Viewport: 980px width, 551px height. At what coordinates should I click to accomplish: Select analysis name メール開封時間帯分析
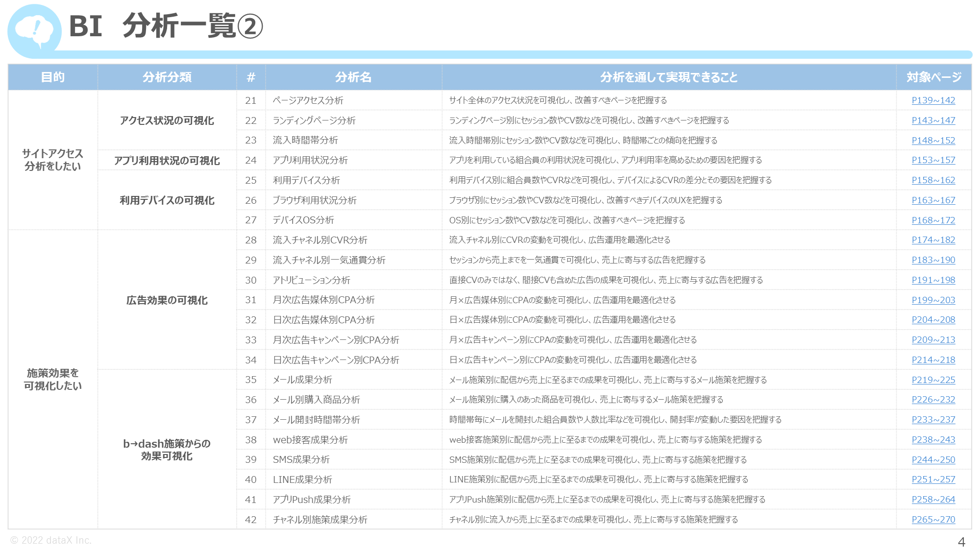tap(317, 420)
